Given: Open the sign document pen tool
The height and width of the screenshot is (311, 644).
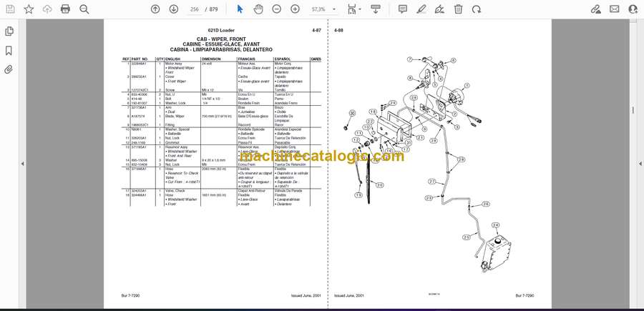Looking at the screenshot, I should coord(439,9).
